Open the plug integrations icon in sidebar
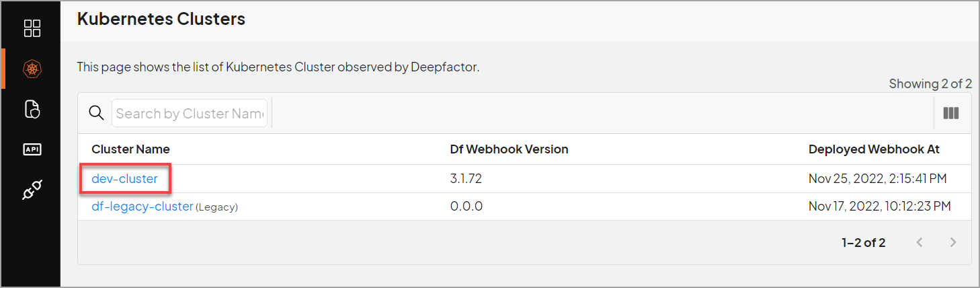 [x=32, y=190]
